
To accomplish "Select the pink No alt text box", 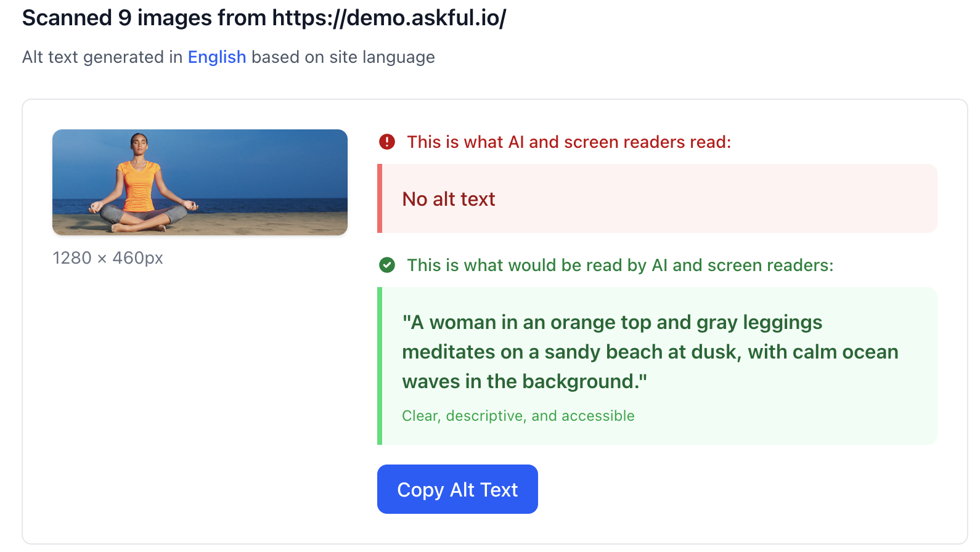I will [x=657, y=198].
